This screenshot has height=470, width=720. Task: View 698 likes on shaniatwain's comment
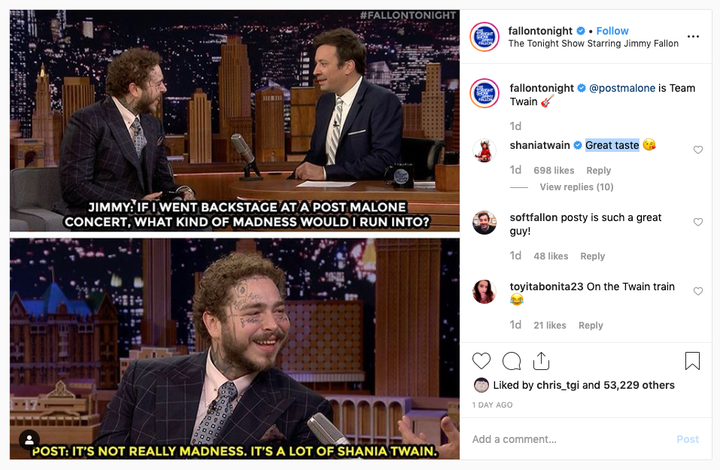tap(554, 170)
